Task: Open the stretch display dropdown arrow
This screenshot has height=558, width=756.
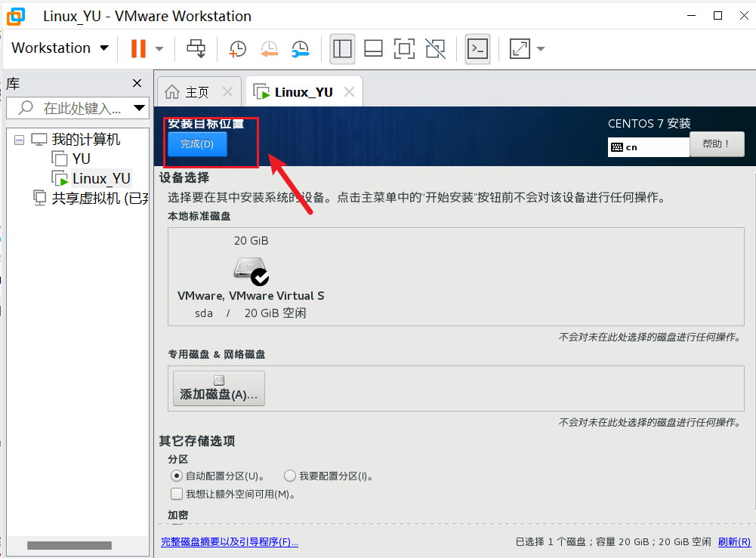Action: tap(541, 48)
